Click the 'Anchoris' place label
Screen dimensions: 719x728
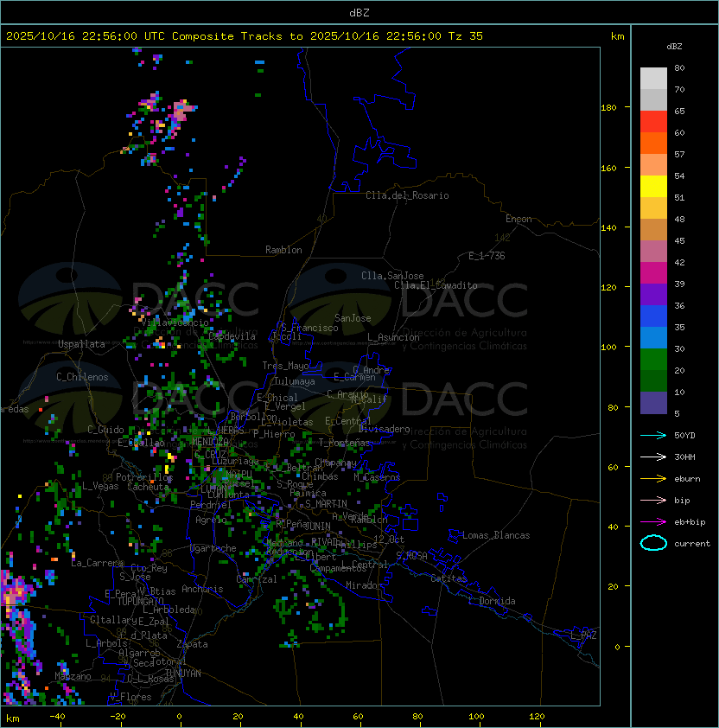[202, 589]
